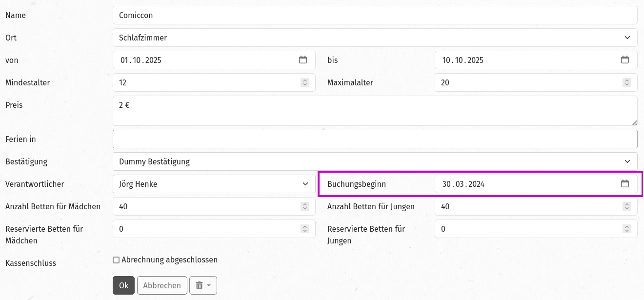The image size is (644, 300).
Task: Open calendar picker for Buchungsbeginn date
Action: click(x=624, y=184)
